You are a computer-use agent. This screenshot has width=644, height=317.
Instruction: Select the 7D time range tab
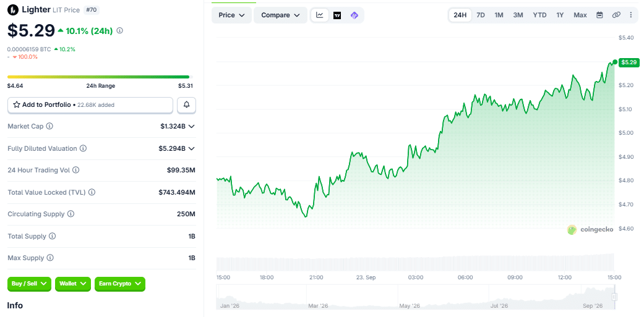tap(481, 15)
